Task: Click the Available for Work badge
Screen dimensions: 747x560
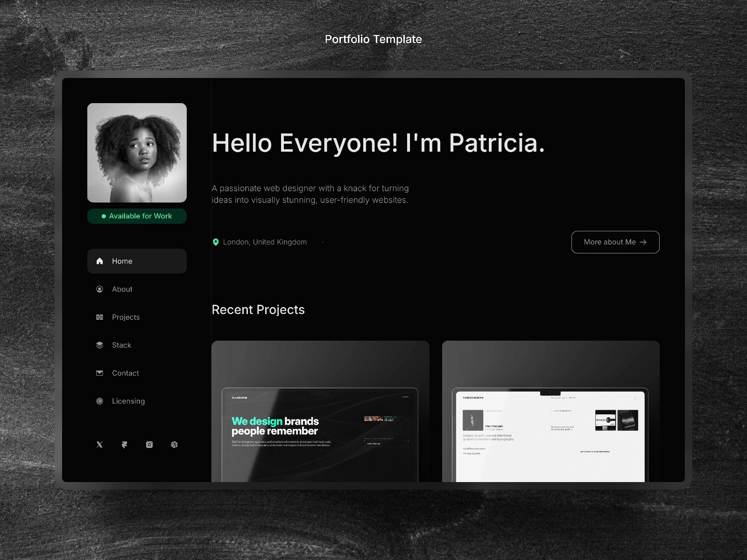Action: click(137, 216)
